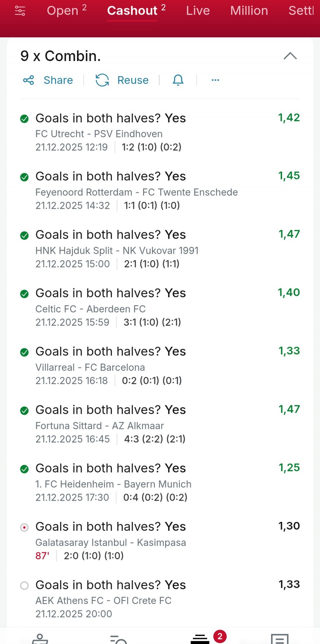This screenshot has height=644, width=320.
Task: Collapse the 9 x Combin. bet card
Action: pos(290,56)
